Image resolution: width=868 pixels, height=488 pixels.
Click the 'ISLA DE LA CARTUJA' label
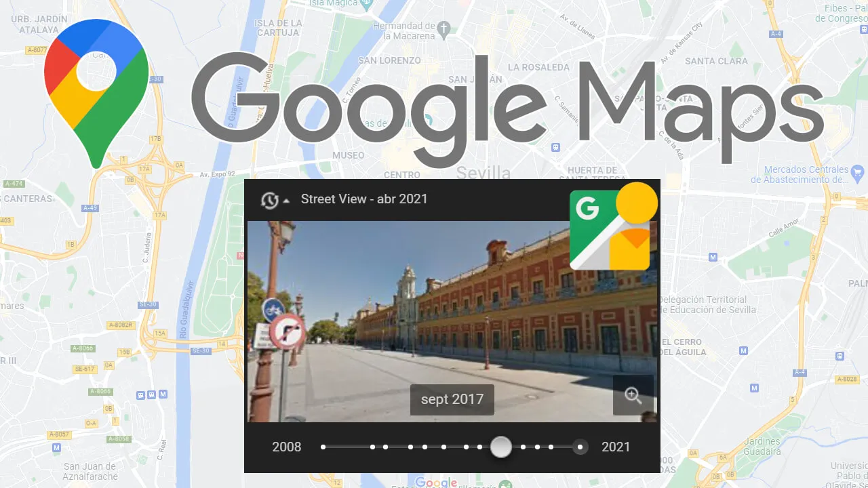click(x=277, y=28)
